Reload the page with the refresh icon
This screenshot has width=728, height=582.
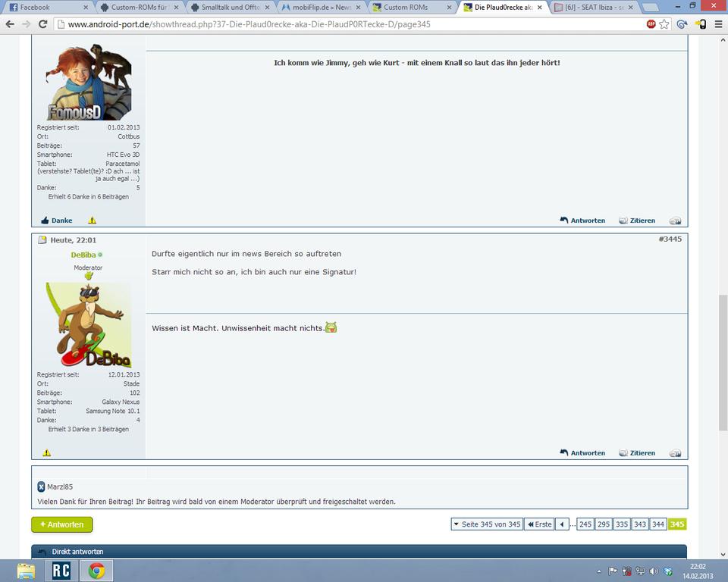43,24
